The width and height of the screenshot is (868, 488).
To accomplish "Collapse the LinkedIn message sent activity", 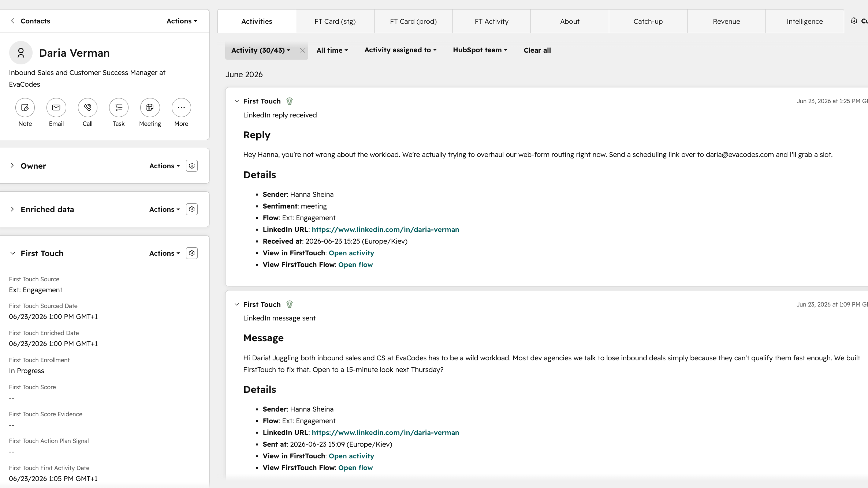I will (237, 304).
